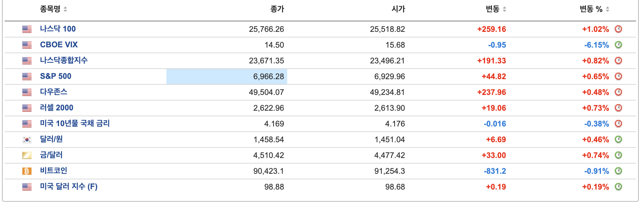Open the CBOE VIX detail page

coord(59,45)
